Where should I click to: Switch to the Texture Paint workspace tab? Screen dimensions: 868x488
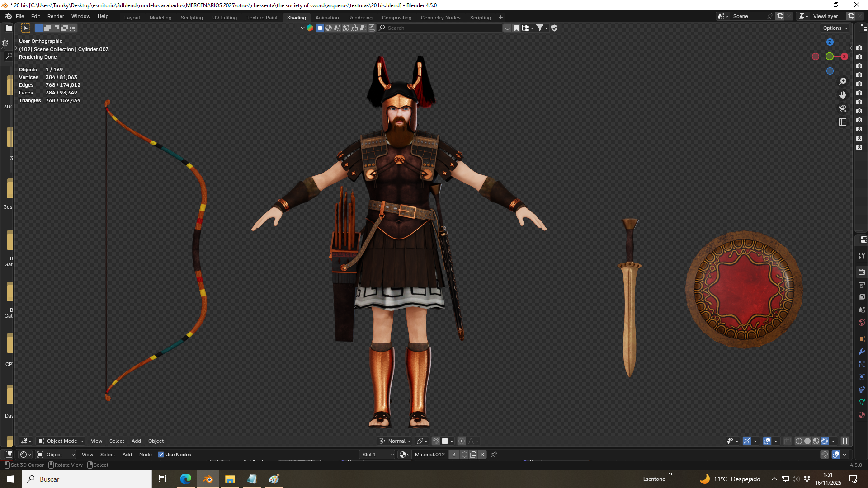click(x=262, y=18)
